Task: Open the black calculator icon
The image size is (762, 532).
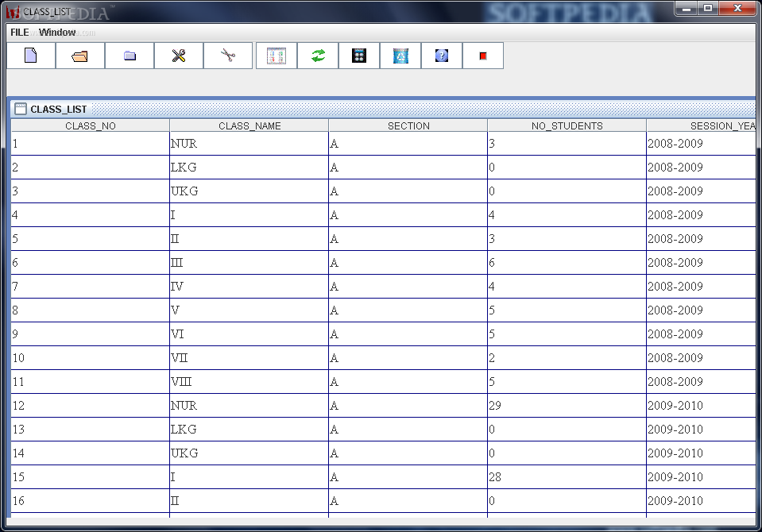Action: [x=359, y=56]
